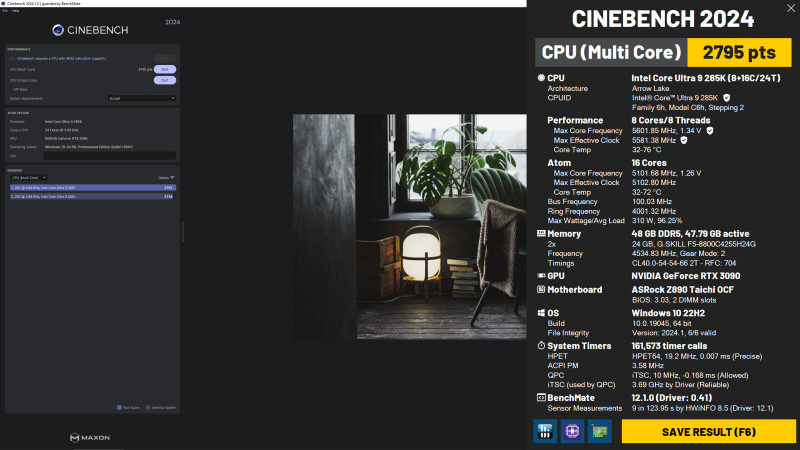Click the rendered room scene image
The height and width of the screenshot is (450, 800).
(410, 227)
